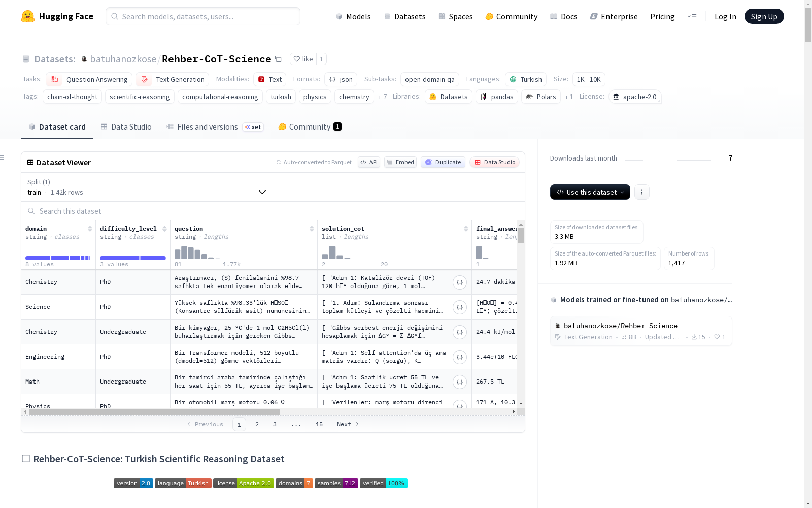Focus the Search this dataset field
Viewport: 812px width, 508px height.
pyautogui.click(x=273, y=211)
